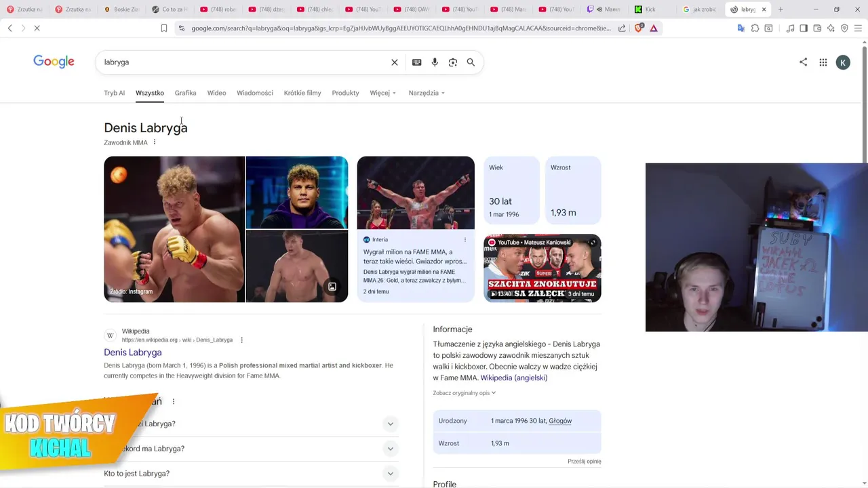Image resolution: width=868 pixels, height=488 pixels.
Task: Open the Brave Wallet icon
Action: point(817,28)
